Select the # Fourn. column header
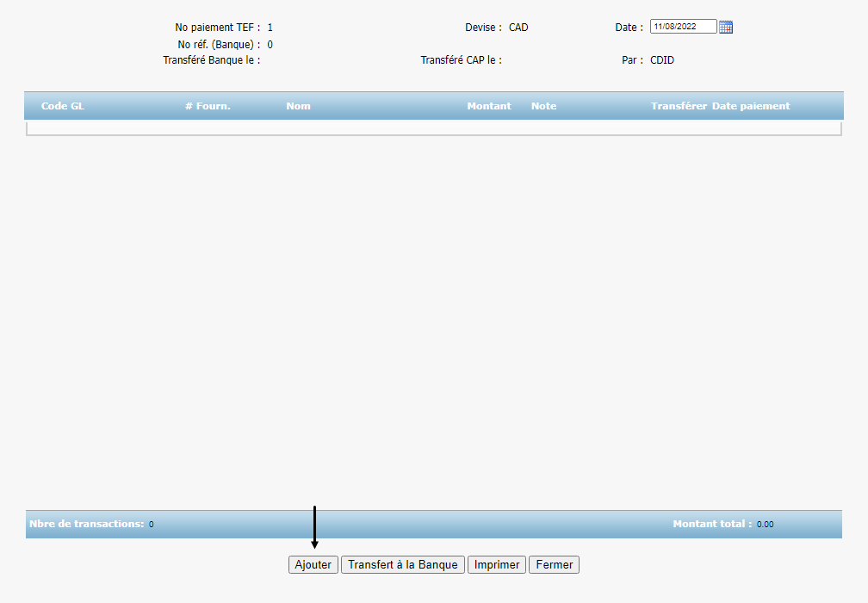Image resolution: width=868 pixels, height=603 pixels. (x=208, y=106)
